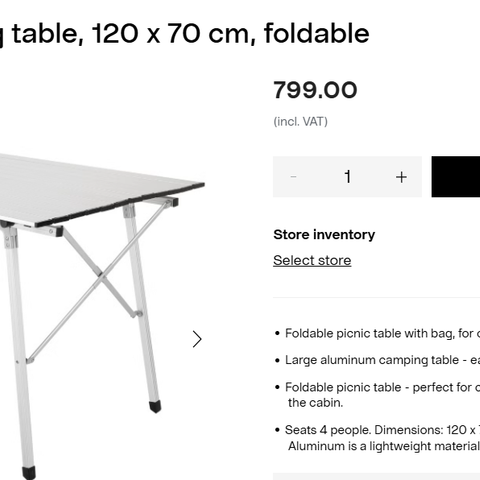The width and height of the screenshot is (480, 480).
Task: Click the camping table product photo
Action: pos(102,316)
